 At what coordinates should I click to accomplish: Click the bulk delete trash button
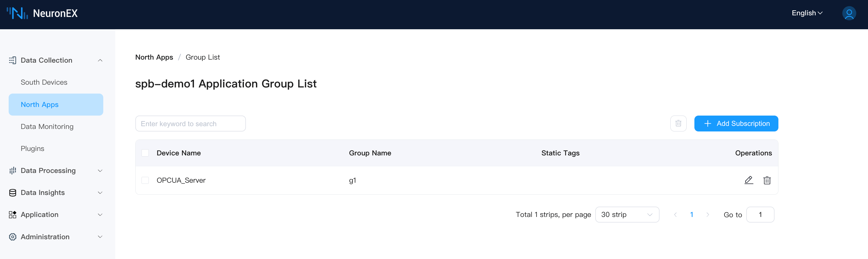click(x=678, y=123)
